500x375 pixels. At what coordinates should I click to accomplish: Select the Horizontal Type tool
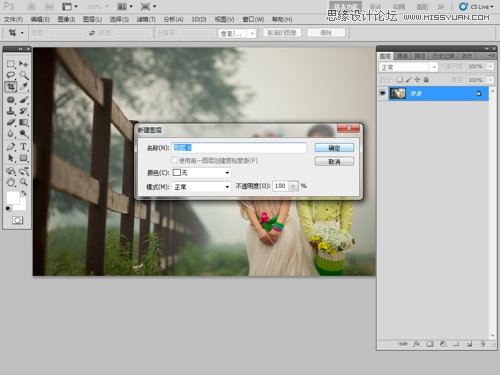[x=23, y=147]
